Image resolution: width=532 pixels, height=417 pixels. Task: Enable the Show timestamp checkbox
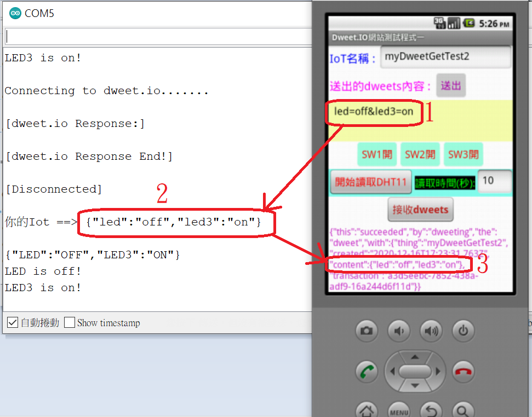point(70,322)
